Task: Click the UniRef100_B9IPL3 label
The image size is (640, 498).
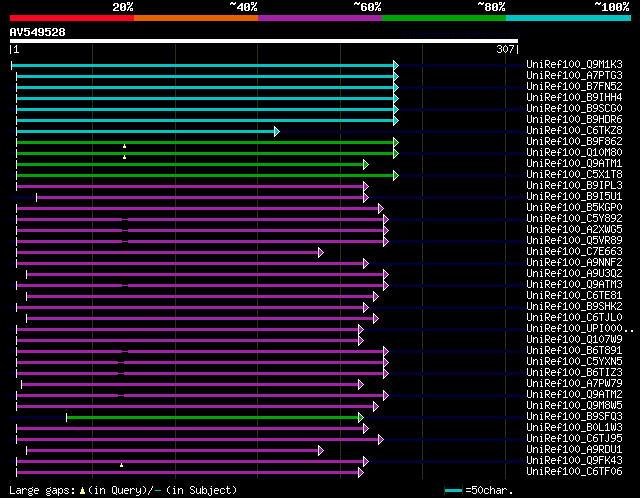Action: (574, 186)
